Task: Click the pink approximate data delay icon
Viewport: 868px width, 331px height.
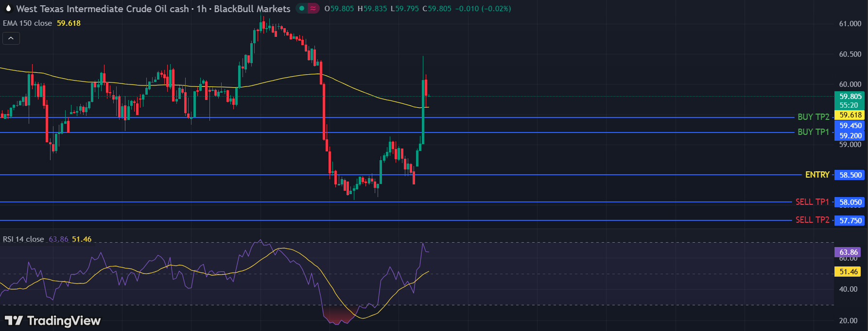Action: point(313,8)
